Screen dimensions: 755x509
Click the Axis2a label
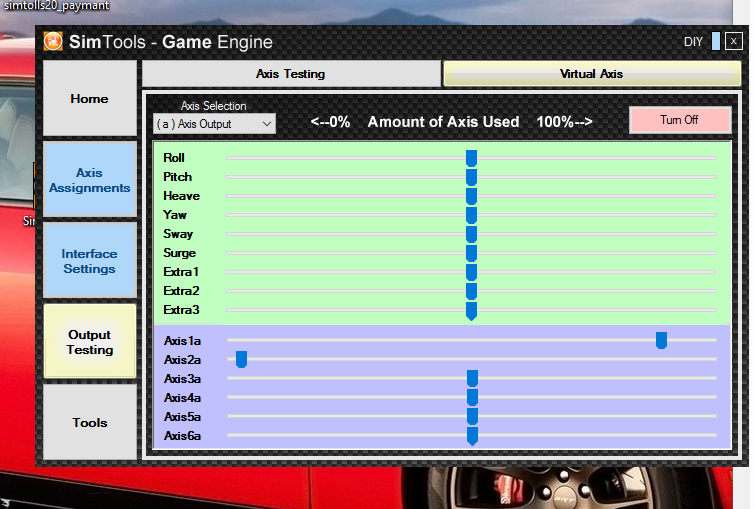182,360
